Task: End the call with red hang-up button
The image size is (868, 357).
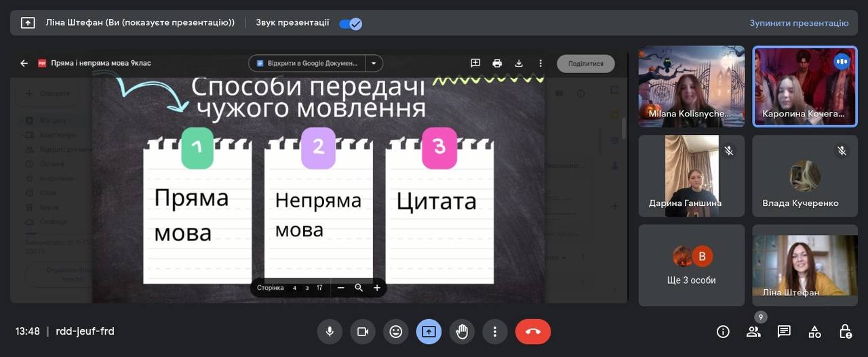Action: pos(533,331)
